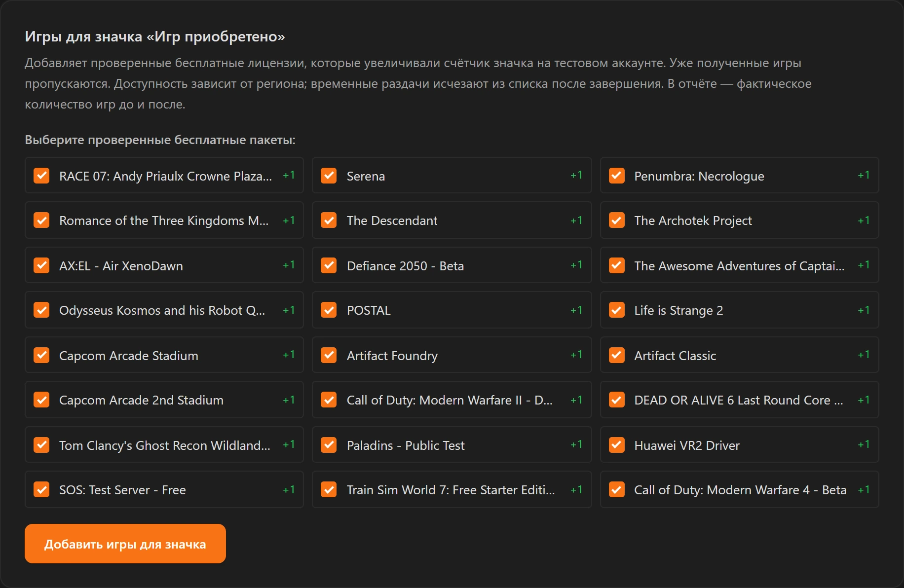
Task: Untick the Defiance 2050 - Beta checkbox
Action: (x=329, y=265)
